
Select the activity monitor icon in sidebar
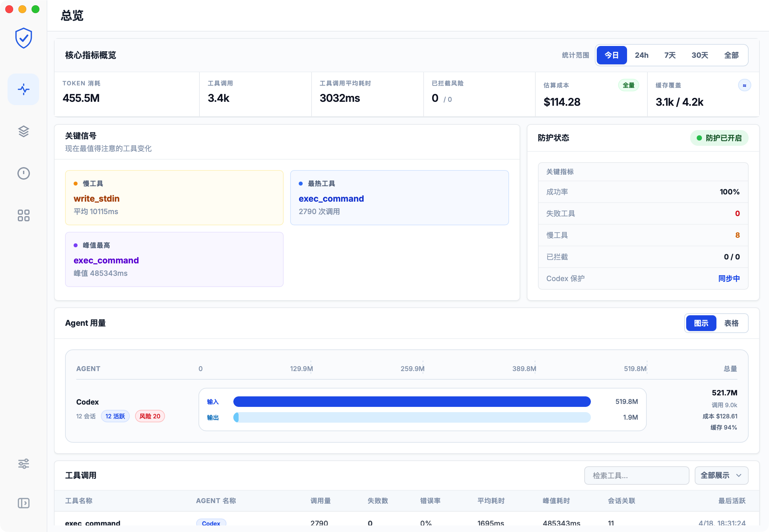(x=23, y=89)
